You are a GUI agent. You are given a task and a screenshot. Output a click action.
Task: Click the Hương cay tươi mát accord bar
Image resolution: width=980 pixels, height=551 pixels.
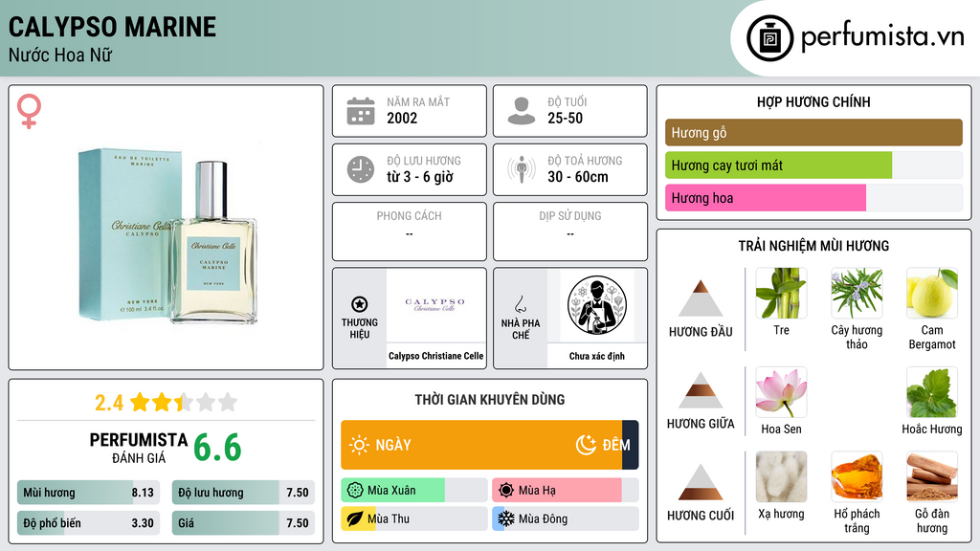pyautogui.click(x=813, y=165)
